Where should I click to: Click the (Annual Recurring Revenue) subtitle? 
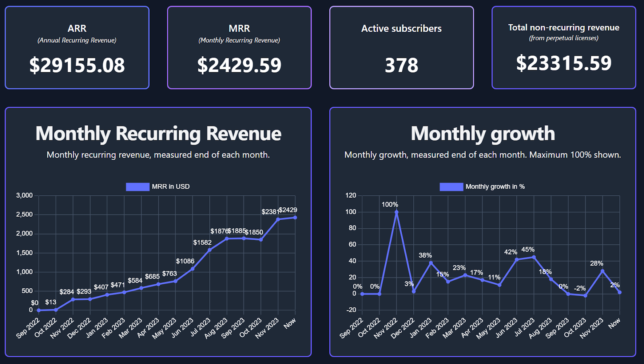(77, 40)
